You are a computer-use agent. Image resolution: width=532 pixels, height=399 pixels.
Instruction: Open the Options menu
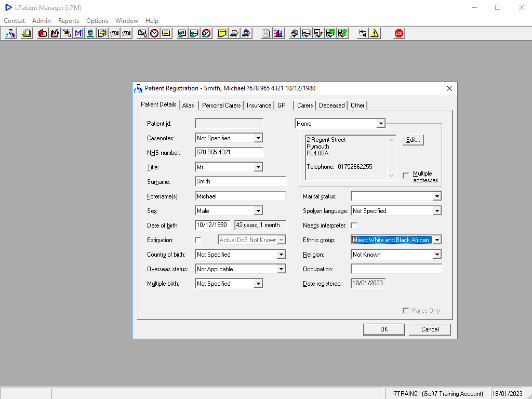click(x=97, y=21)
